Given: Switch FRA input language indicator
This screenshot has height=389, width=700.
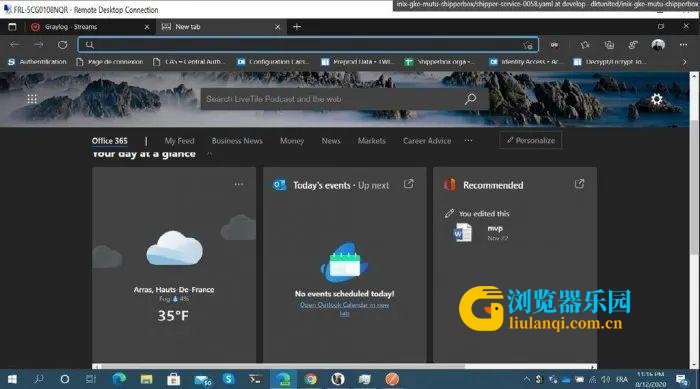Looking at the screenshot, I should [622, 380].
